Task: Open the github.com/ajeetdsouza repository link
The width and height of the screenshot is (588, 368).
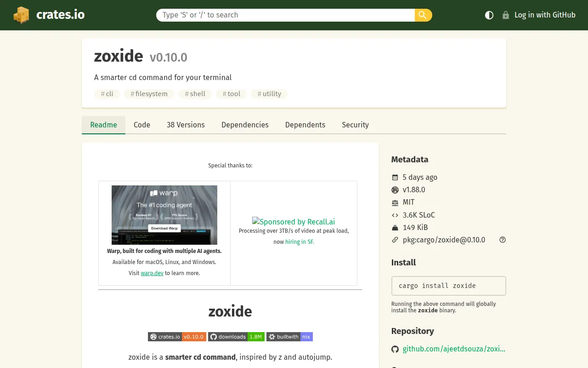Action: 454,349
